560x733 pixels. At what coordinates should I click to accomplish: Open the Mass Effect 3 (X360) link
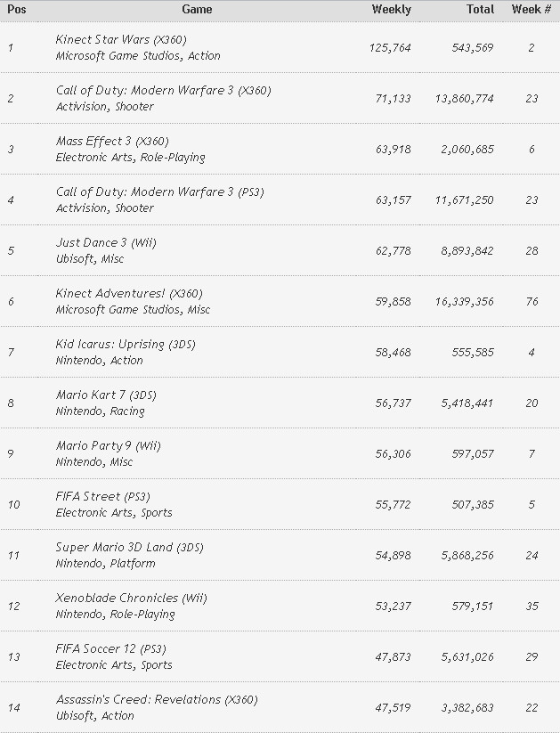pyautogui.click(x=111, y=142)
